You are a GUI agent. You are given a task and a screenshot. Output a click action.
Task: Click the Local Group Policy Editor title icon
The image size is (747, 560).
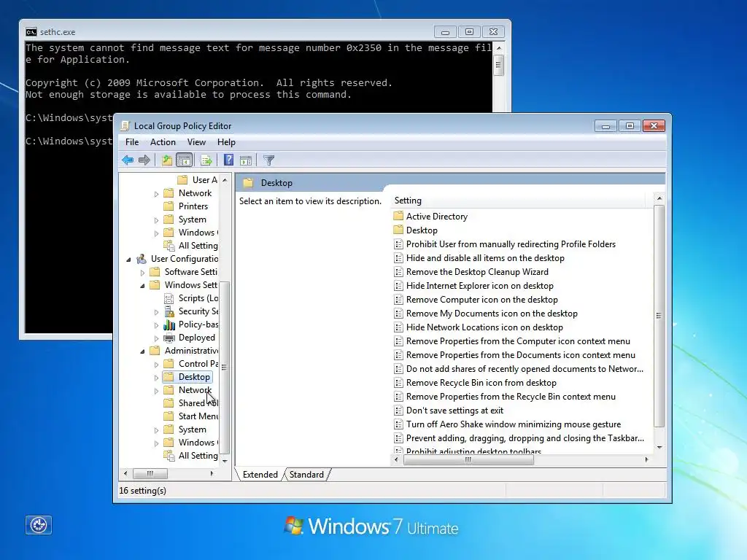pos(125,125)
